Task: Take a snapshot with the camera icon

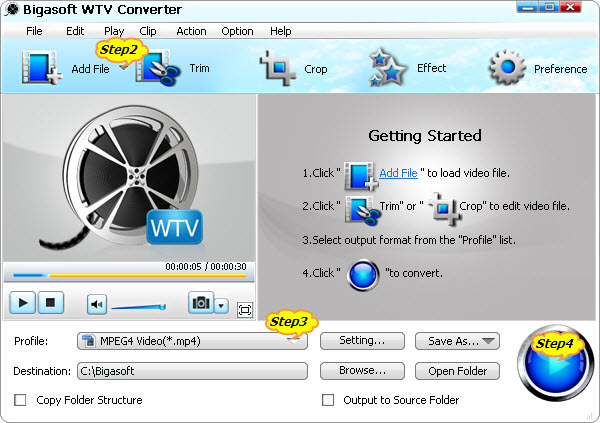Action: pyautogui.click(x=201, y=303)
